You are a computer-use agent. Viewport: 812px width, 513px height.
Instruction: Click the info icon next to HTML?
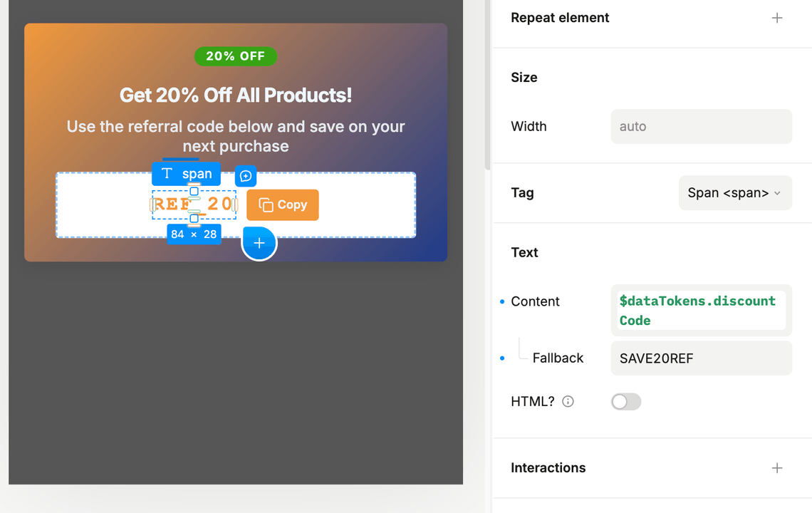(568, 402)
